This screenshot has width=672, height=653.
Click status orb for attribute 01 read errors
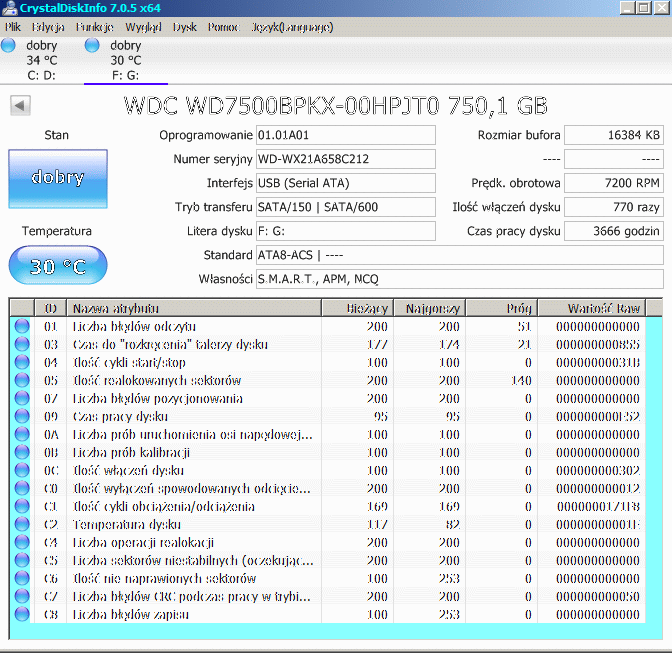coord(22,327)
